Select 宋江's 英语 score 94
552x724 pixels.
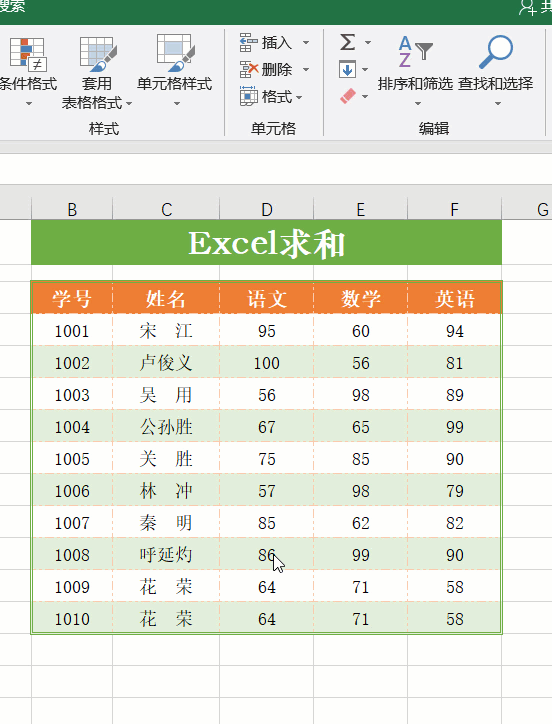point(455,330)
